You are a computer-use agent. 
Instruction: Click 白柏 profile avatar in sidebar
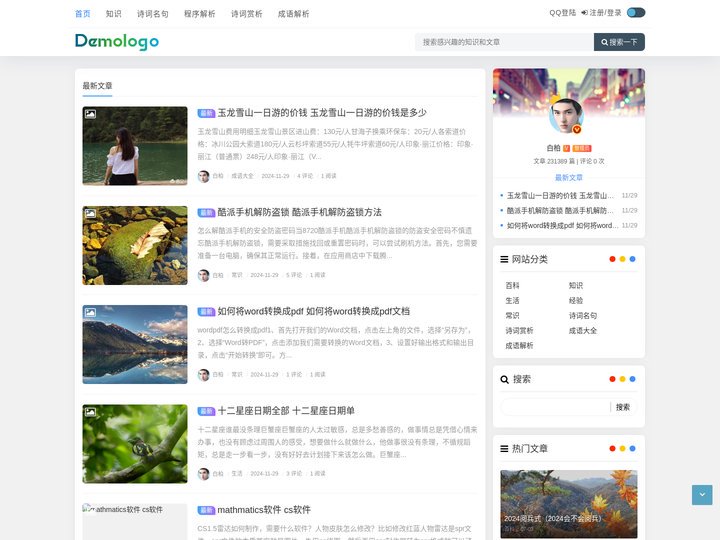click(567, 115)
